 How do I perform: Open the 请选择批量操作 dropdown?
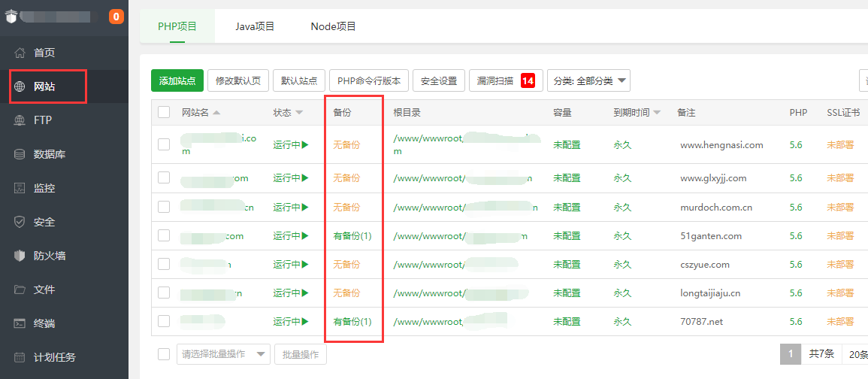click(223, 354)
